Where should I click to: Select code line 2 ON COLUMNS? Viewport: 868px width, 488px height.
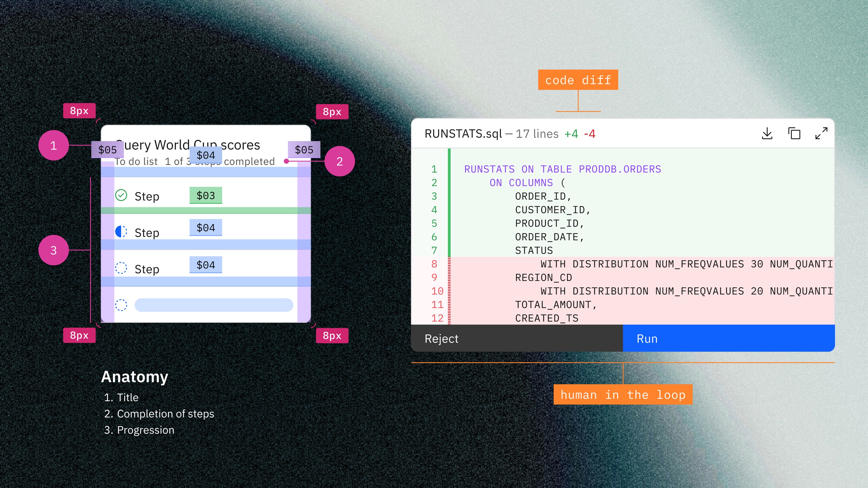(527, 182)
